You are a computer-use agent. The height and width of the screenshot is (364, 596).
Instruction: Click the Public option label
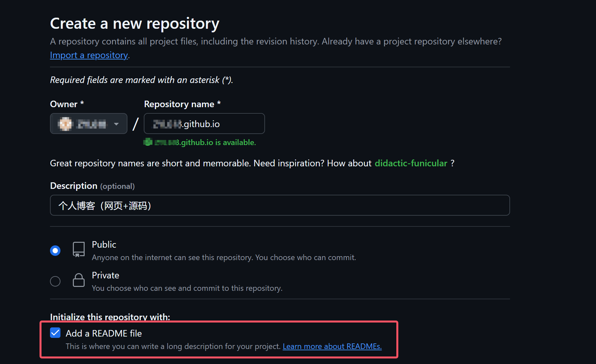pos(104,244)
